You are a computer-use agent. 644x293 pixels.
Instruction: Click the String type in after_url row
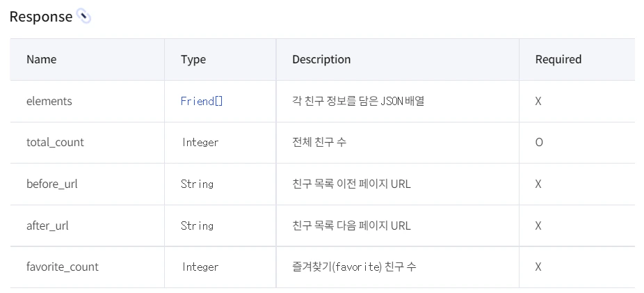pyautogui.click(x=197, y=225)
